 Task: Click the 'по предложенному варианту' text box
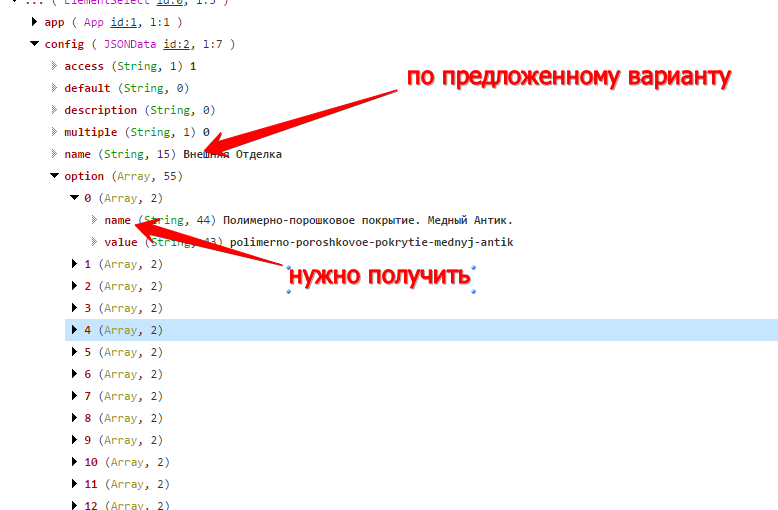tap(569, 77)
